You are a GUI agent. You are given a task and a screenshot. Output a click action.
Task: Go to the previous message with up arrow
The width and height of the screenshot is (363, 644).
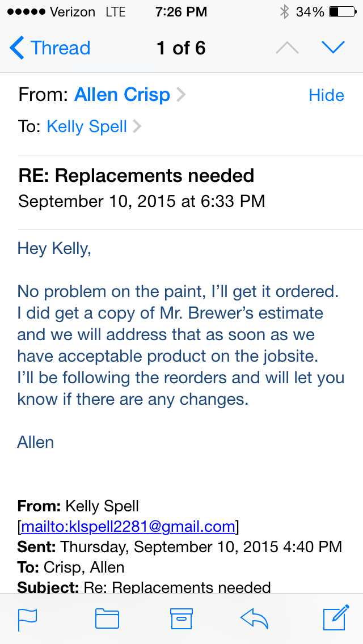pos(287,48)
